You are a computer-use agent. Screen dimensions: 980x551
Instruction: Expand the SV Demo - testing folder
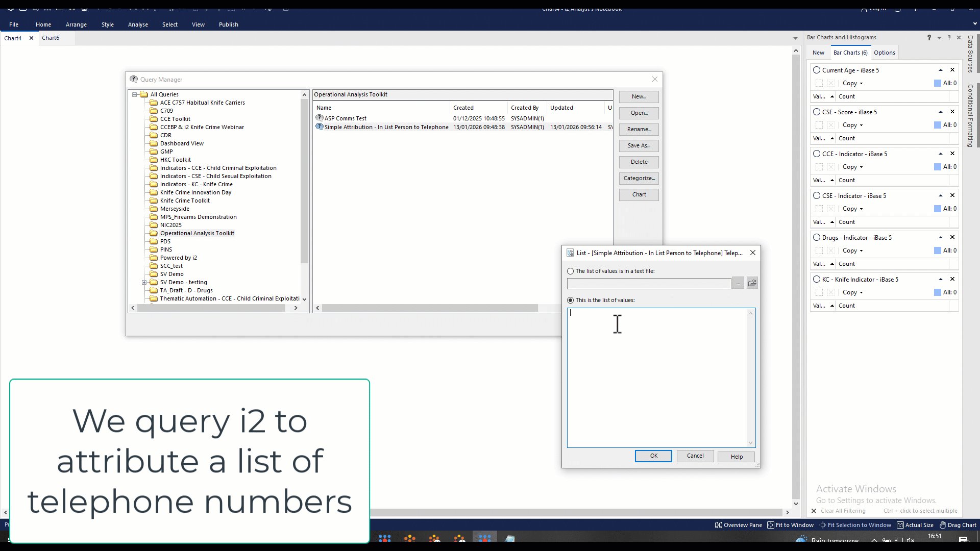(144, 283)
